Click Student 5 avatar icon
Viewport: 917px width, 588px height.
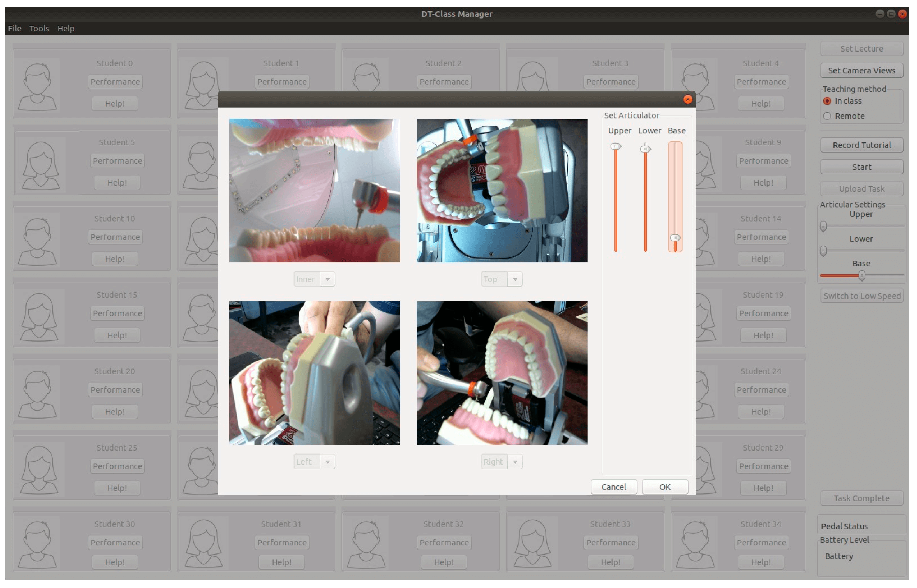40,166
